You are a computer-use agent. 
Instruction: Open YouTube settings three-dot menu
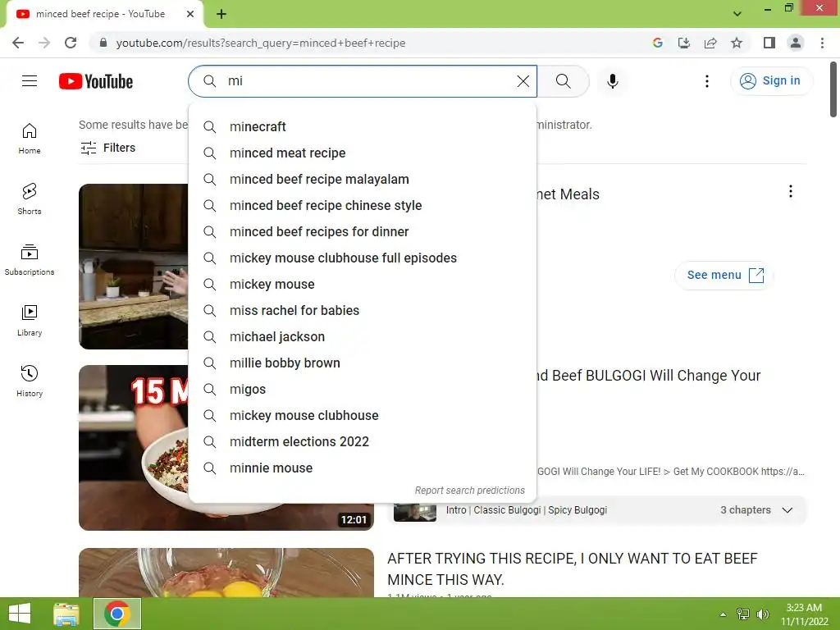[x=706, y=81]
